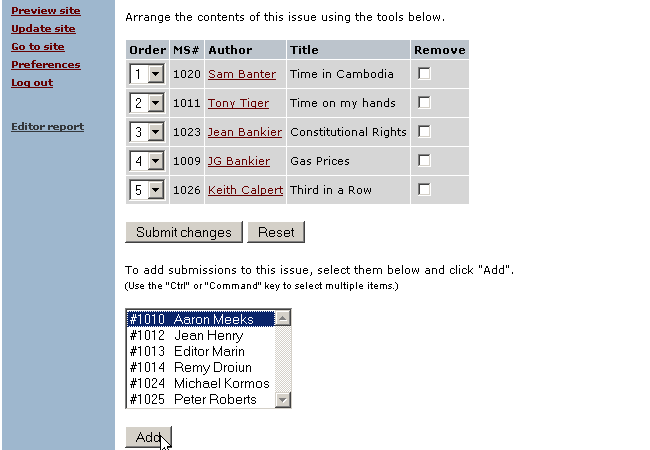
Task: Tick Remove checkbox for Constitutional Rights
Action: point(424,132)
